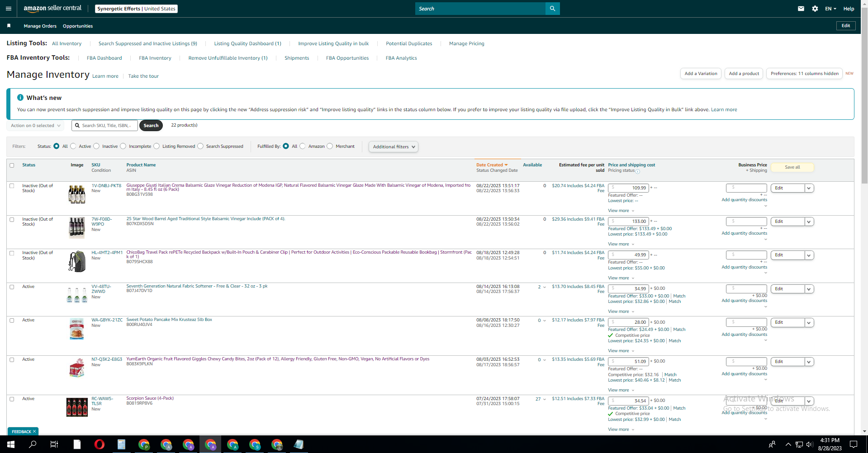Open the Krusteaz pancake mix product image
This screenshot has width=868, height=453.
click(x=77, y=329)
